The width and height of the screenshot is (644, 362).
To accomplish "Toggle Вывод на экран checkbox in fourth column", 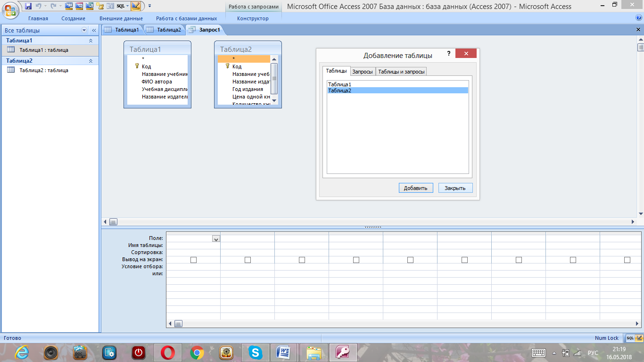I will click(x=356, y=260).
